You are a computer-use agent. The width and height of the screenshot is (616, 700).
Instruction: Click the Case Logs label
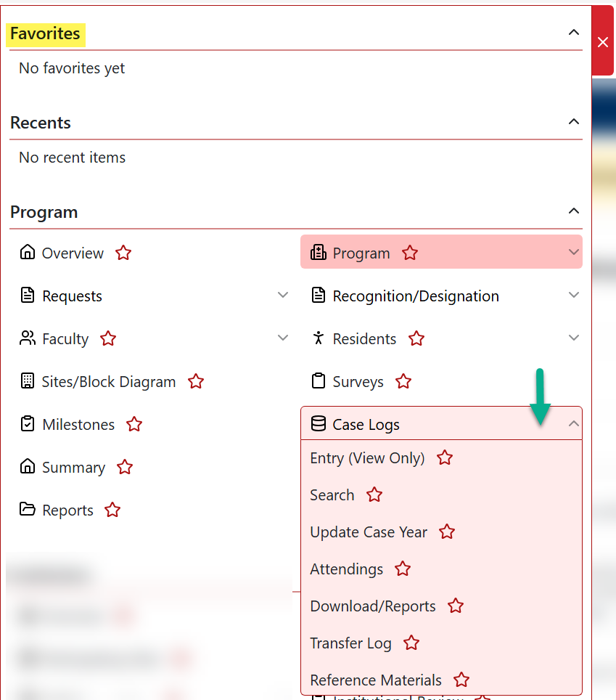pyautogui.click(x=366, y=425)
